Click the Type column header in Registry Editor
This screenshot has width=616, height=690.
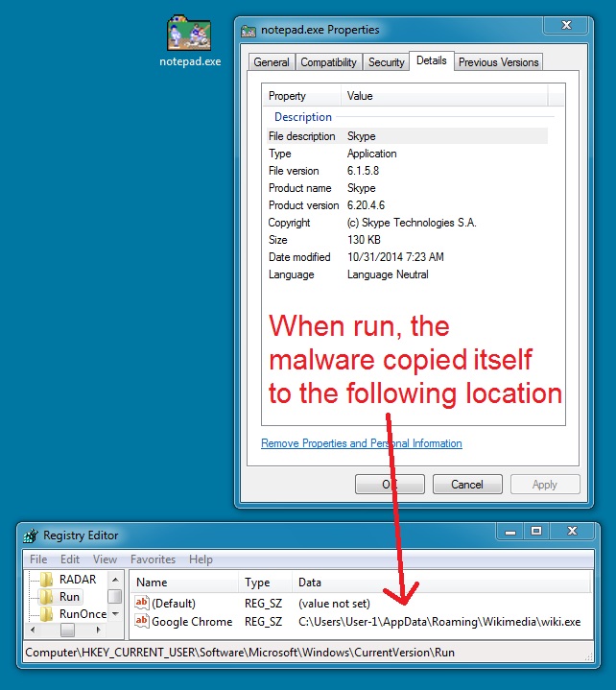(266, 583)
